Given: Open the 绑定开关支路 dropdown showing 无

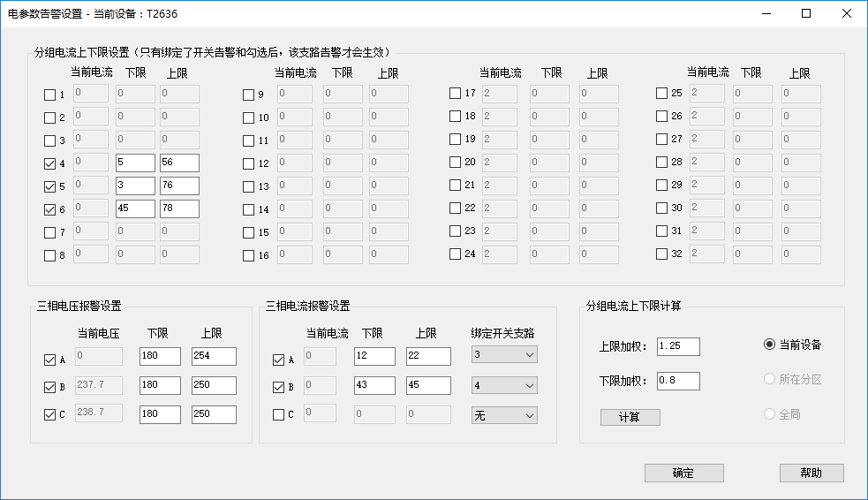Looking at the screenshot, I should [x=504, y=415].
